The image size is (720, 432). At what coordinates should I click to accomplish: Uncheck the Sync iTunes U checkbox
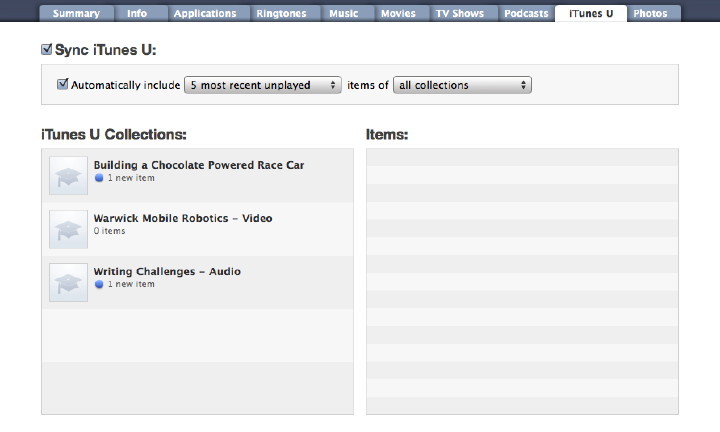[x=46, y=49]
